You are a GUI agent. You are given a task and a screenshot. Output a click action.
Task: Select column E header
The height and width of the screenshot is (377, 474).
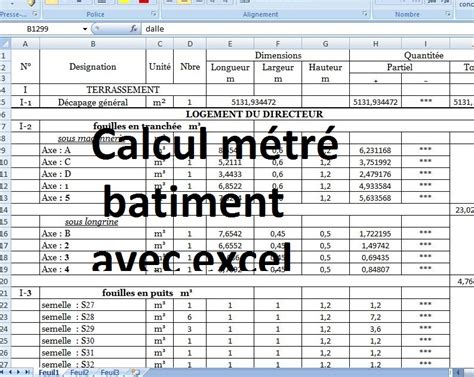(x=230, y=44)
